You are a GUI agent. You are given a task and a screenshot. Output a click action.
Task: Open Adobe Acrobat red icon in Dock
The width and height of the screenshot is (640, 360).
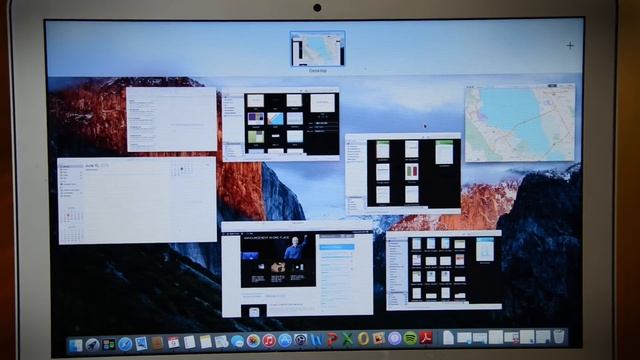coord(426,338)
